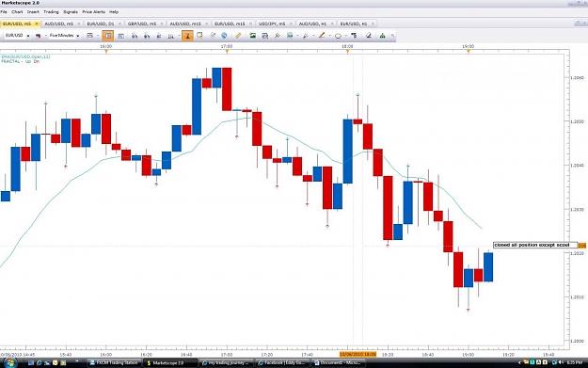Click the text label tool left of the eraser
588x368 pixels.
coord(354,36)
